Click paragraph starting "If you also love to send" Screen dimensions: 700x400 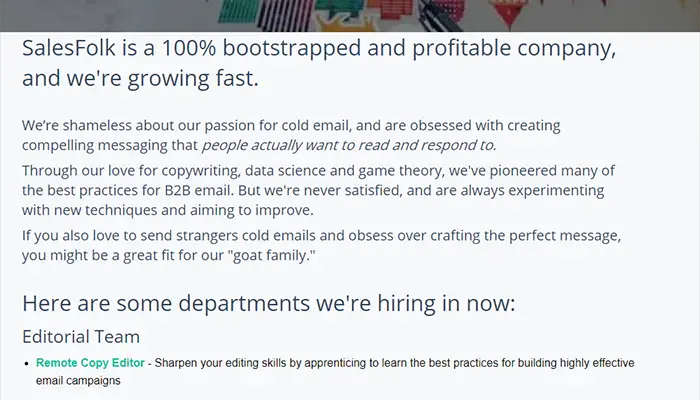pos(321,245)
